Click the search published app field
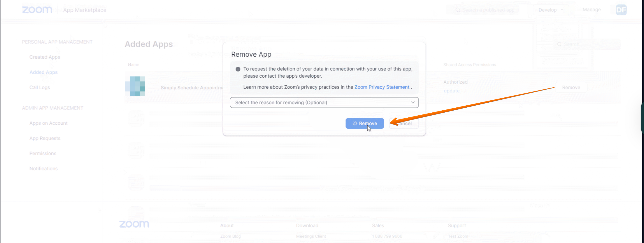Image resolution: width=644 pixels, height=243 pixels. click(x=487, y=10)
